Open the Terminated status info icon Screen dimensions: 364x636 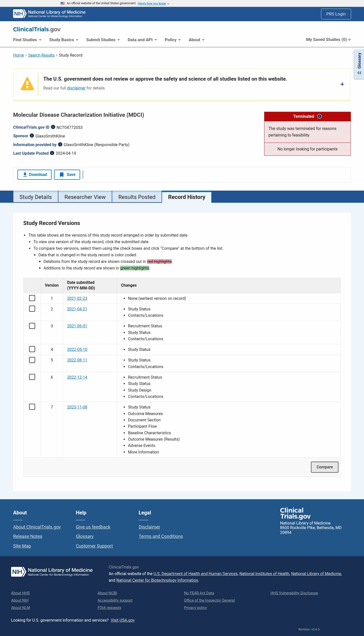[320, 116]
